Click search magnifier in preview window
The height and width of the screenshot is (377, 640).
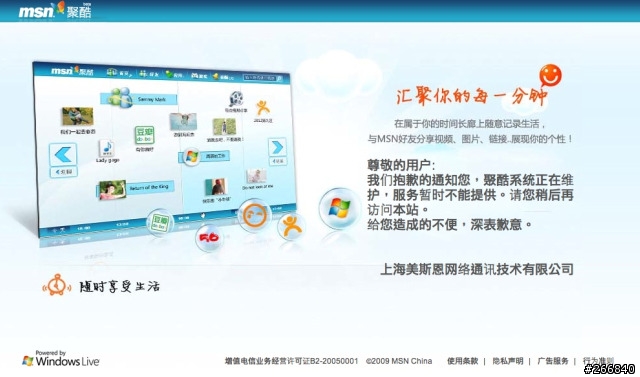[280, 78]
